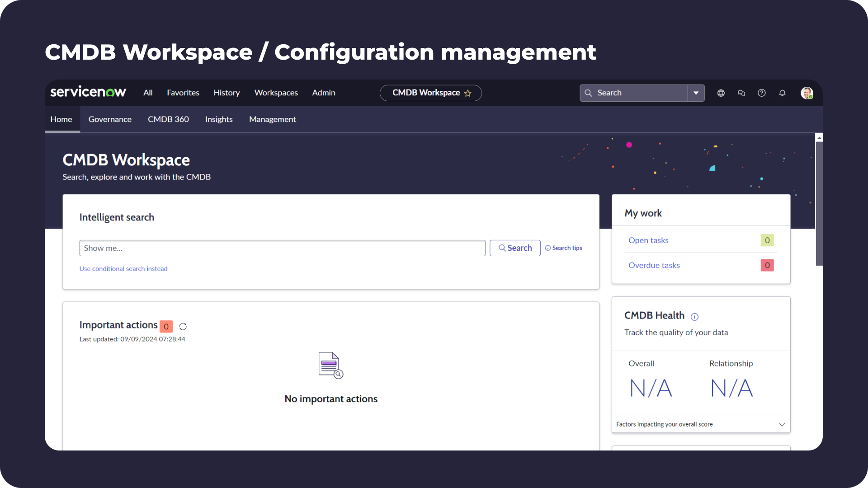
Task: Click the scrollbar up arrow
Action: click(819, 137)
